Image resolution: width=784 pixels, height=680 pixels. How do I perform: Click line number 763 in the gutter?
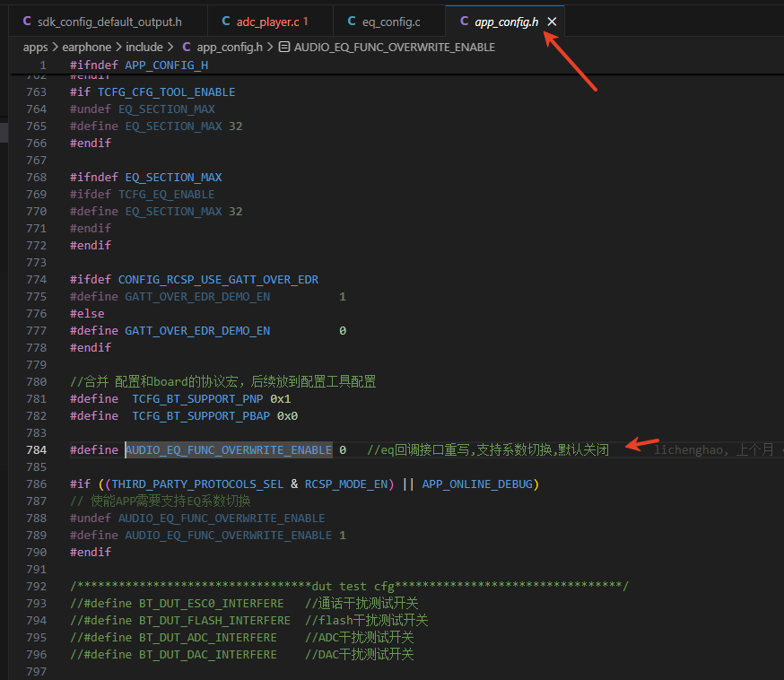(36, 92)
